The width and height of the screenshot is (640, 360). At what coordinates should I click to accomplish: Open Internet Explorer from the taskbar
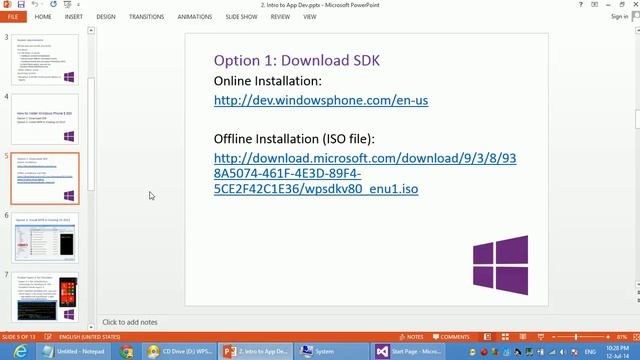tap(19, 351)
